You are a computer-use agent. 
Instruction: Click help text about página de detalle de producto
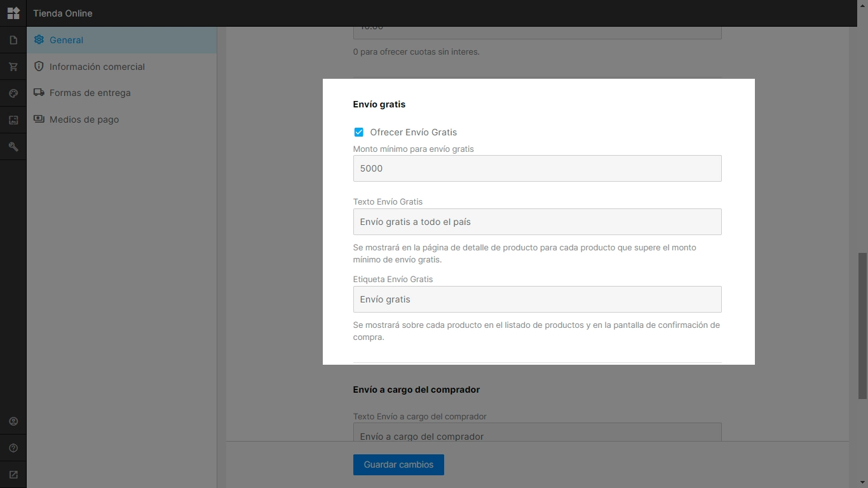(x=525, y=254)
